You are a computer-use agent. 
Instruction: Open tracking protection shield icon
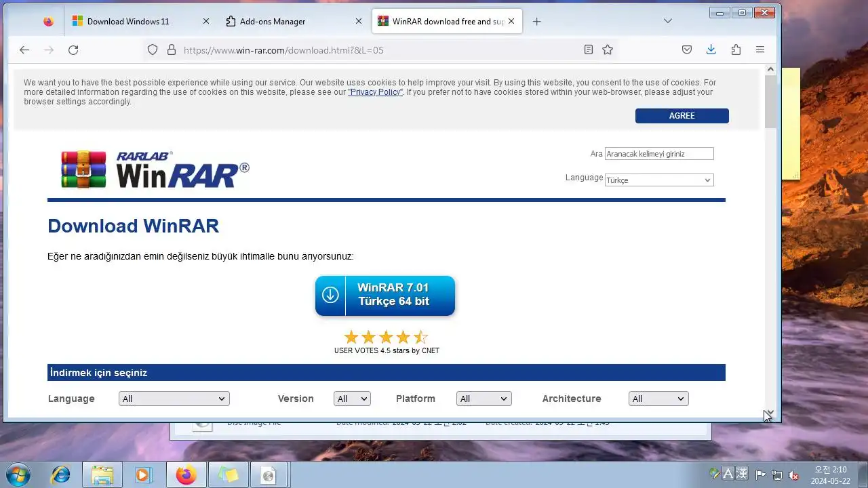[x=153, y=50]
